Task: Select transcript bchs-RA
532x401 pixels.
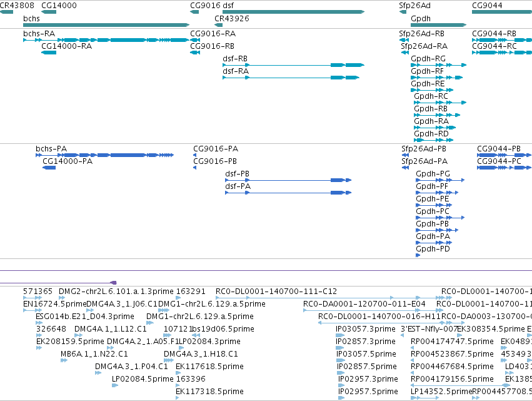Action: tap(106, 40)
